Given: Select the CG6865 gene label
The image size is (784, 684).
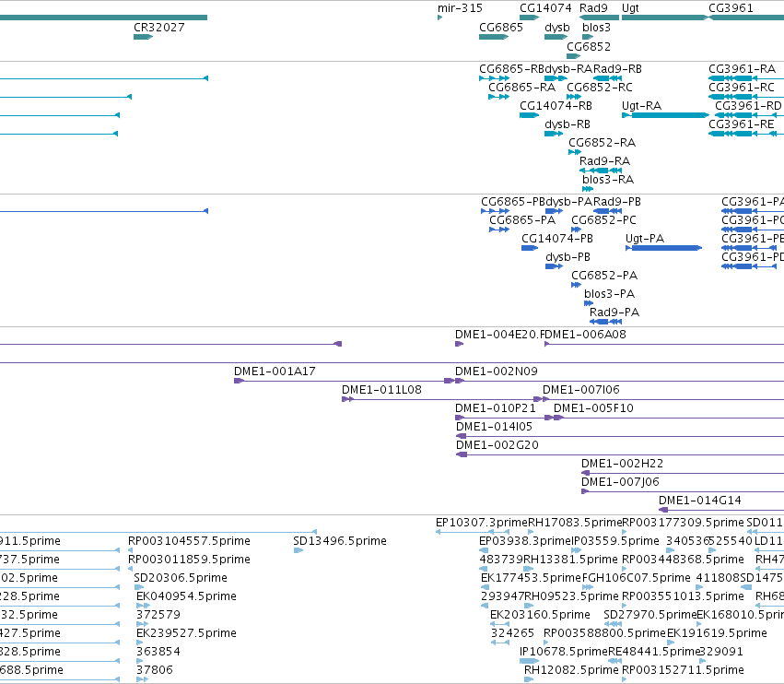Looking at the screenshot, I should pyautogui.click(x=501, y=28).
